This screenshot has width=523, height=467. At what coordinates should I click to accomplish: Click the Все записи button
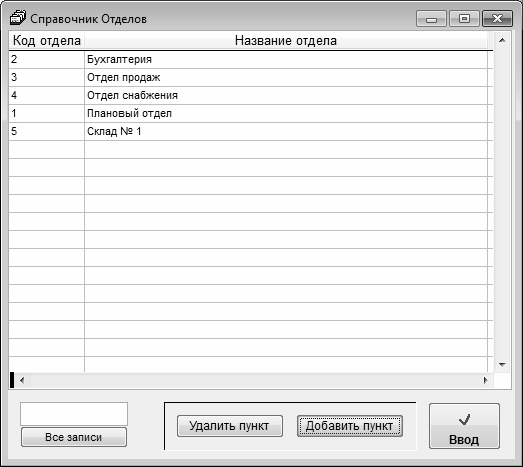coord(74,437)
